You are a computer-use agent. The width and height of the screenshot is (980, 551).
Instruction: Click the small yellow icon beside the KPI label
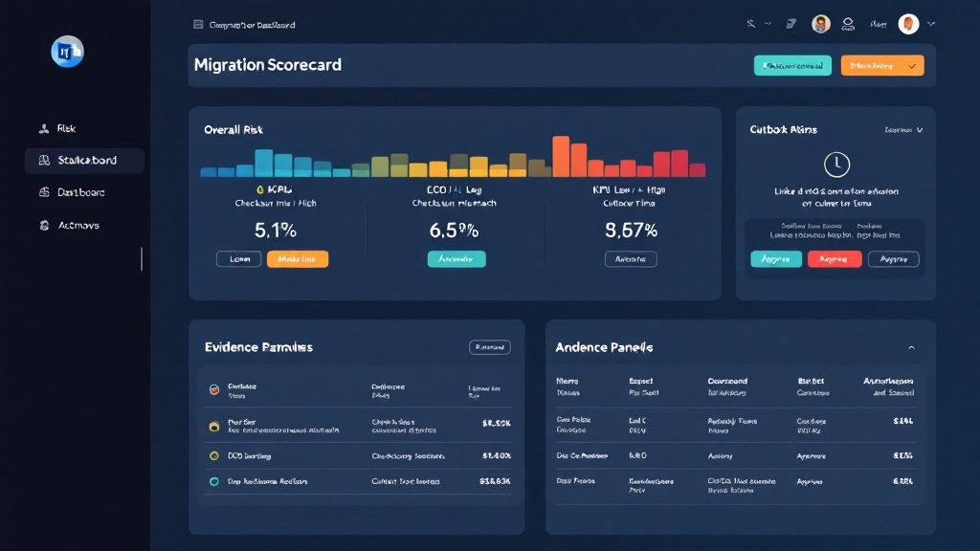tap(260, 189)
